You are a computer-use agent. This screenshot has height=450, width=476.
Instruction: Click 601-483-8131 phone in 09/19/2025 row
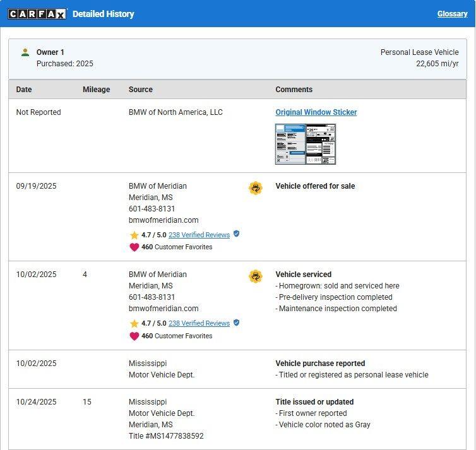(x=152, y=209)
